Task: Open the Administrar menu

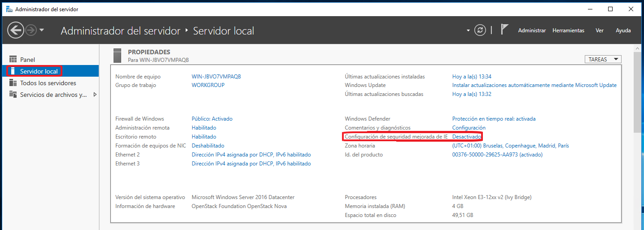Action: pyautogui.click(x=532, y=30)
